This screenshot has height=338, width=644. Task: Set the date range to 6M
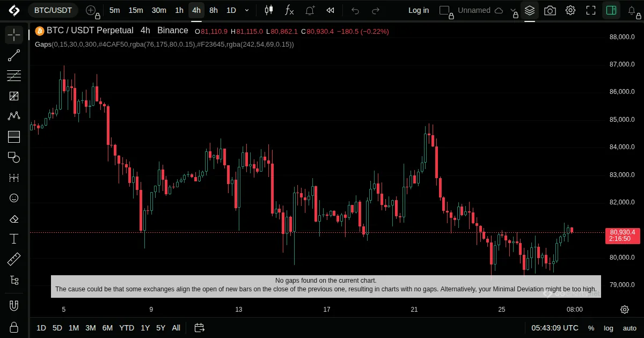click(x=107, y=328)
